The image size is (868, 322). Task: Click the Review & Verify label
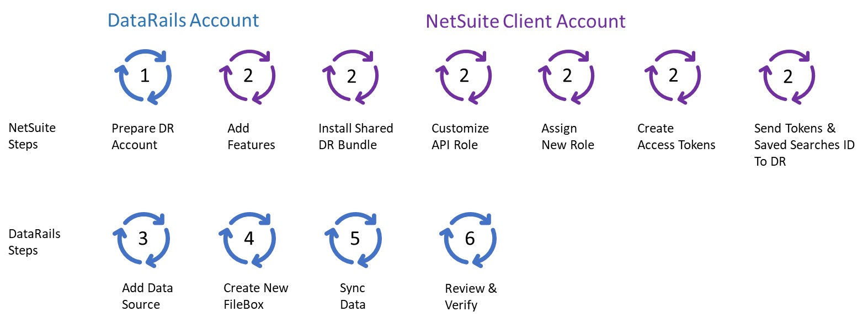(471, 297)
